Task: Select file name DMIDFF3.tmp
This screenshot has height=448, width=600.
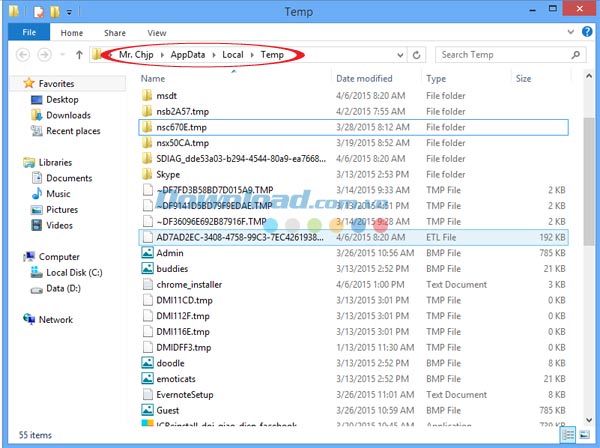Action: tap(184, 347)
